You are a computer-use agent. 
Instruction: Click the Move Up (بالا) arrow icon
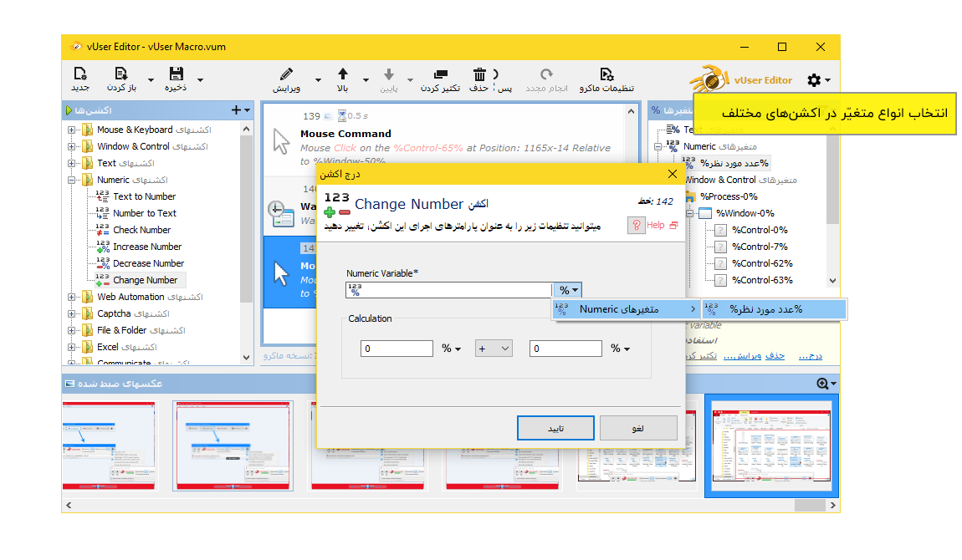342,74
